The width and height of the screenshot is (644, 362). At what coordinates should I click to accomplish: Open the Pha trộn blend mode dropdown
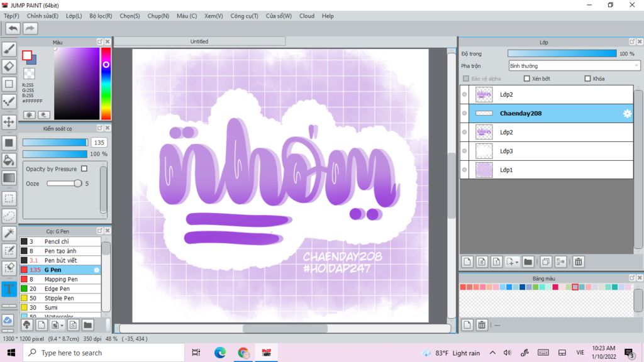pos(574,65)
